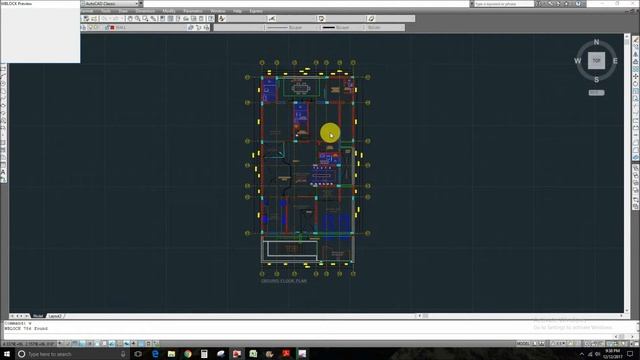Click the ViewCube TOP face
The width and height of the screenshot is (640, 360).
[596, 60]
